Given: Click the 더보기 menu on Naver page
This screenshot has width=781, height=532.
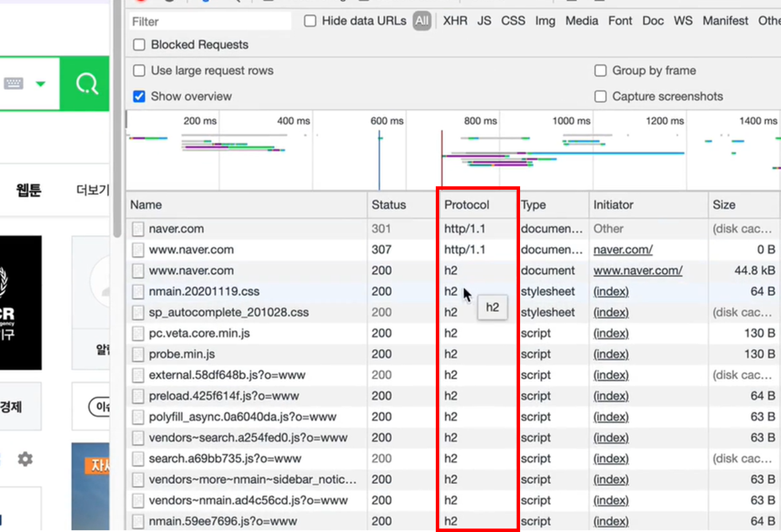Looking at the screenshot, I should (93, 190).
